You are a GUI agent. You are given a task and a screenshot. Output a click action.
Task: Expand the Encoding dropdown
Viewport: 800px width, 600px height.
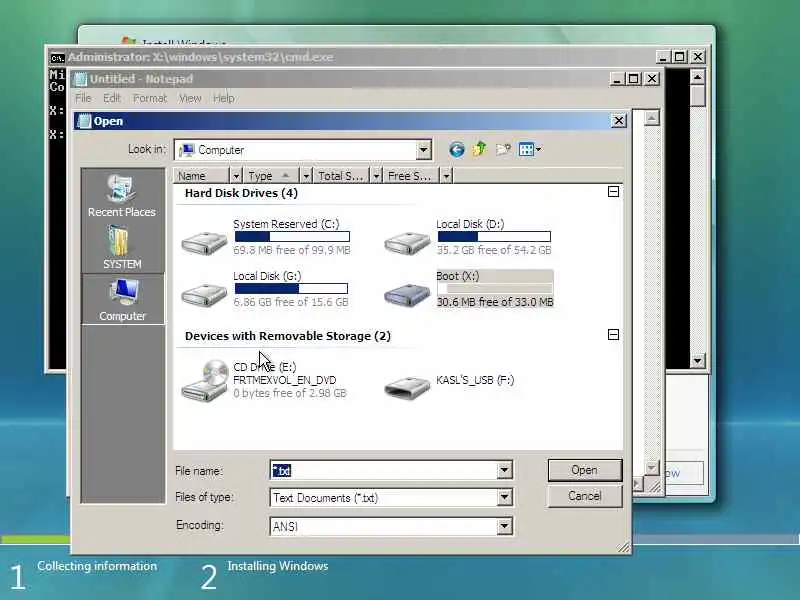[x=504, y=526]
